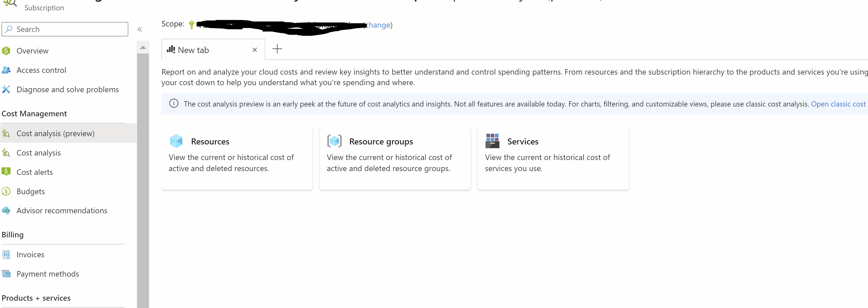Screen dimensions: 868x308
Task: Click the Payment methods card icon
Action: [x=6, y=274]
